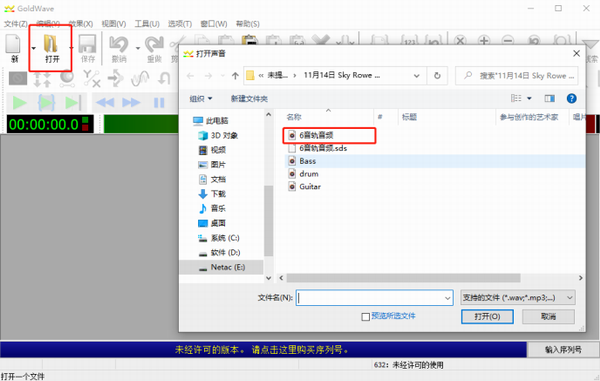Click the Save floppy disk icon
The width and height of the screenshot is (600, 381).
point(87,44)
